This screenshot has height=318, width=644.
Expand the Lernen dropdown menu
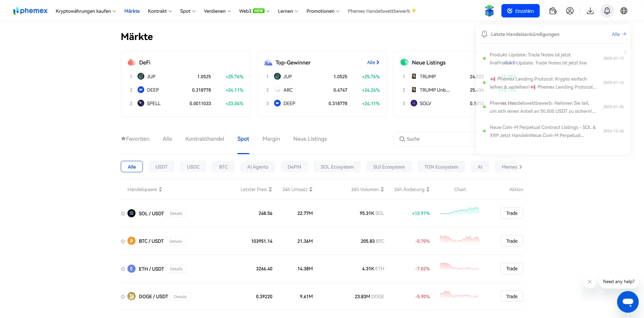click(x=288, y=11)
